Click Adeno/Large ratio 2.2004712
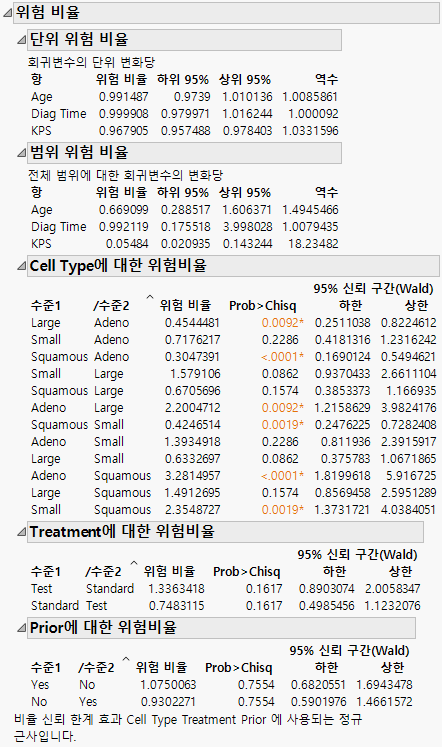This screenshot has width=442, height=747. [x=192, y=408]
